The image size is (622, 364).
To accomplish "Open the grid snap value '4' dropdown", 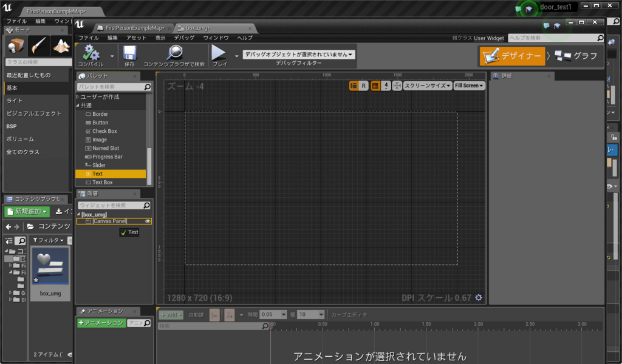I will click(x=386, y=86).
